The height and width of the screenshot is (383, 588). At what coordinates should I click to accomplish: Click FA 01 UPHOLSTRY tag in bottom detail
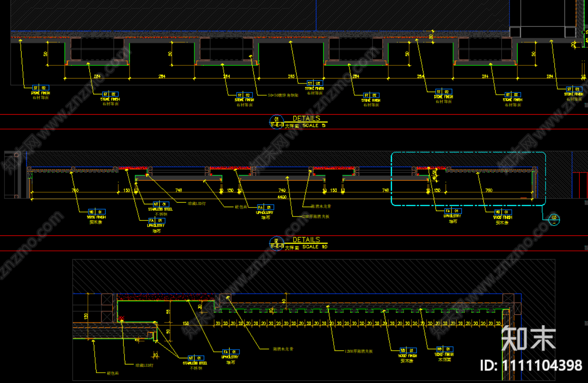[x=230, y=356]
